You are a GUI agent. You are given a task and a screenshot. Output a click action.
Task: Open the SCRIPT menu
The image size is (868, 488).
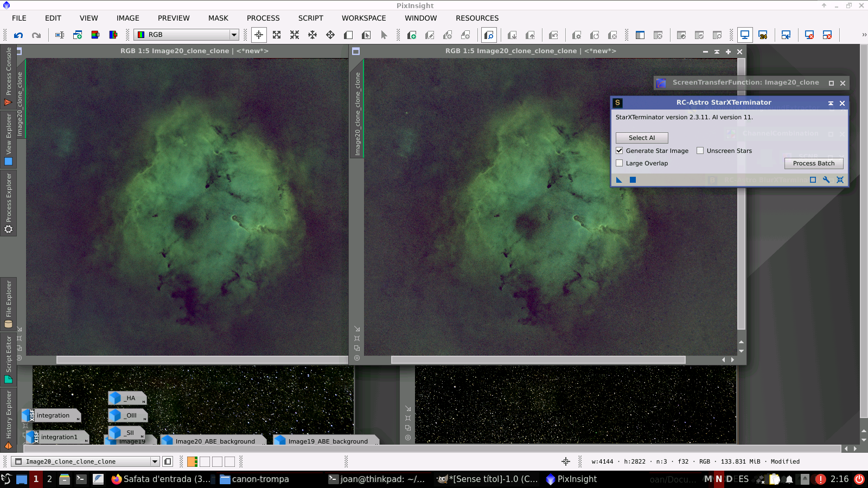pyautogui.click(x=310, y=18)
